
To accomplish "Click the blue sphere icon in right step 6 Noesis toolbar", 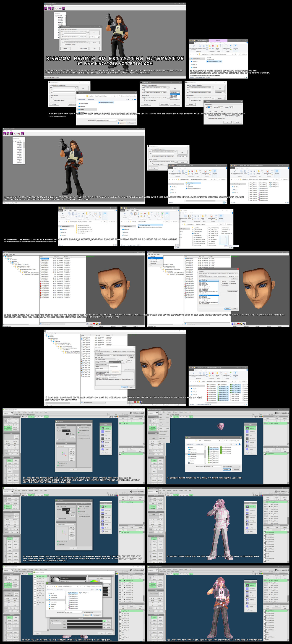I will 244,324.
